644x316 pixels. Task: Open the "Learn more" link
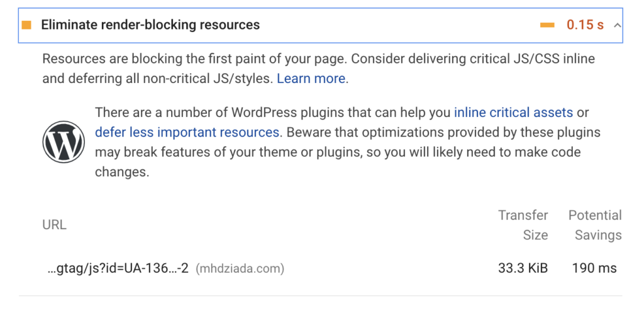311,79
